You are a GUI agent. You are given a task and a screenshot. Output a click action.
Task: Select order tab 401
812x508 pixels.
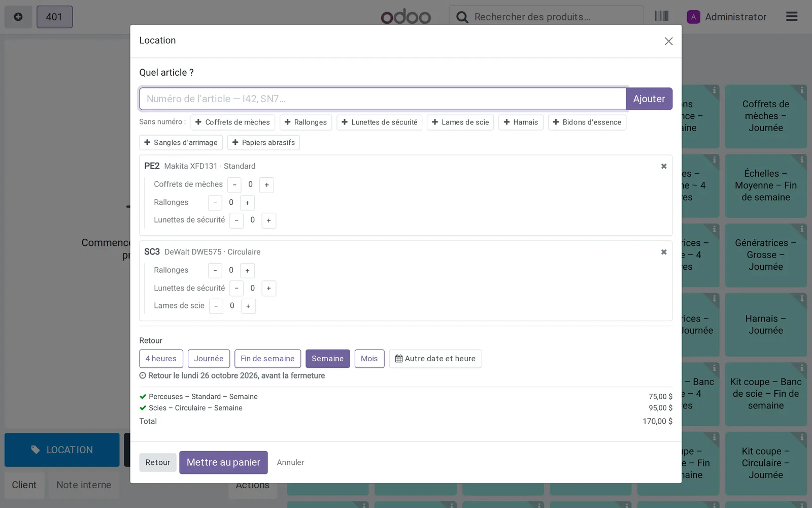[x=54, y=17]
